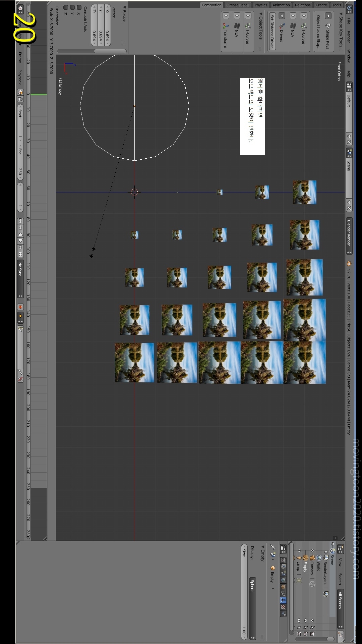
Task: Hide Camera with its eye icon
Action: coord(312,620)
